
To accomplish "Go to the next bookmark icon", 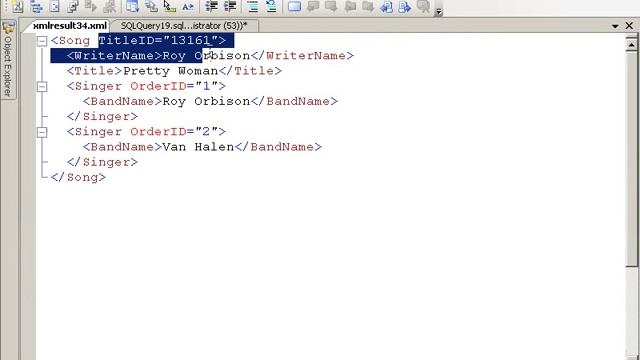I will coord(331,6).
